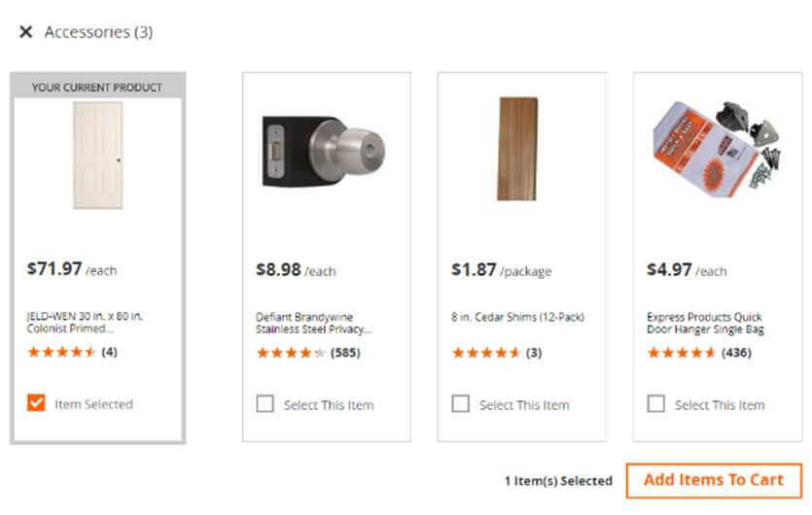Click the JELD-WEN door product image
The image size is (812, 515).
[x=98, y=155]
